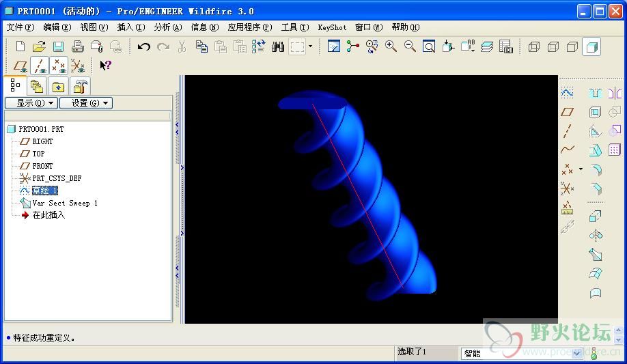
Task: Open the 插入 menu
Action: coord(130,27)
